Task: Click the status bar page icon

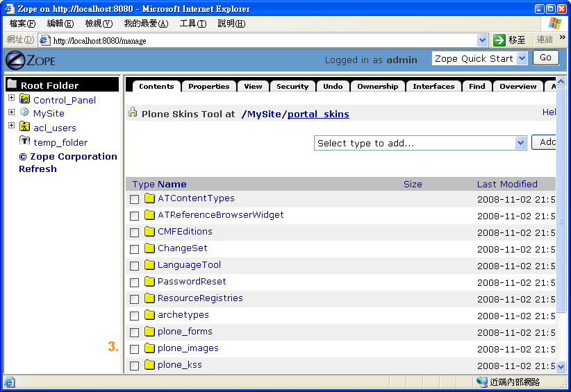Action: pos(10,382)
